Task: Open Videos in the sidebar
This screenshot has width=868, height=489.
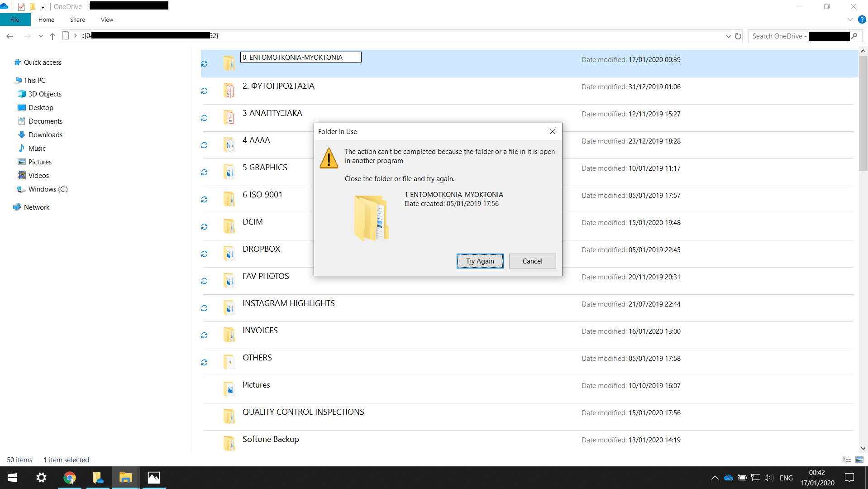Action: click(38, 176)
